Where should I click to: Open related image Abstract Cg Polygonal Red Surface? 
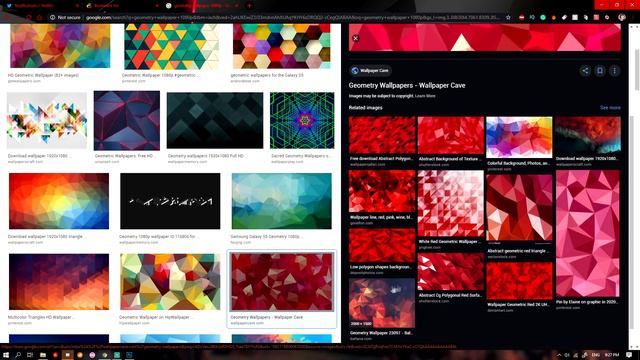tap(451, 271)
